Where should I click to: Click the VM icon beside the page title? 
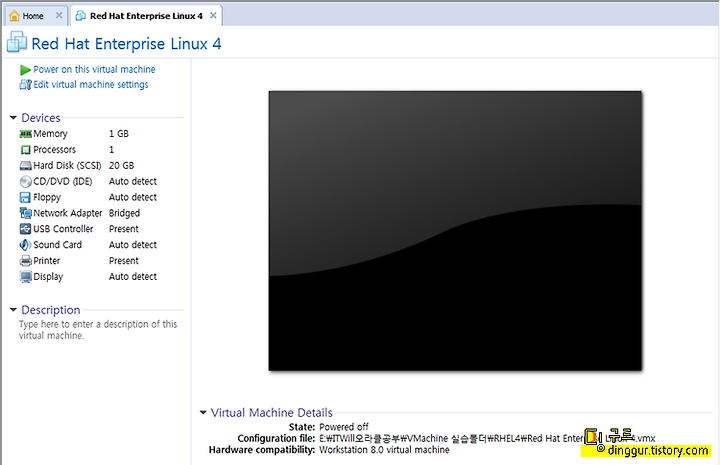click(17, 42)
